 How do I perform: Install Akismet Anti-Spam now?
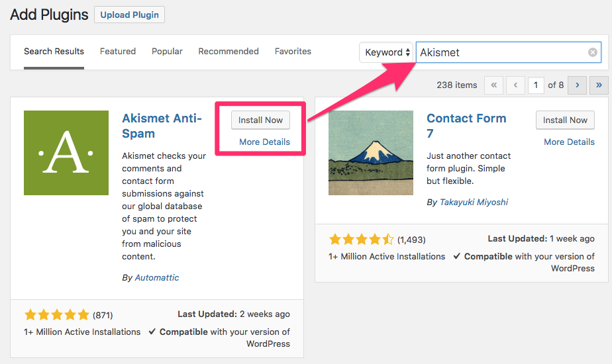click(x=260, y=120)
